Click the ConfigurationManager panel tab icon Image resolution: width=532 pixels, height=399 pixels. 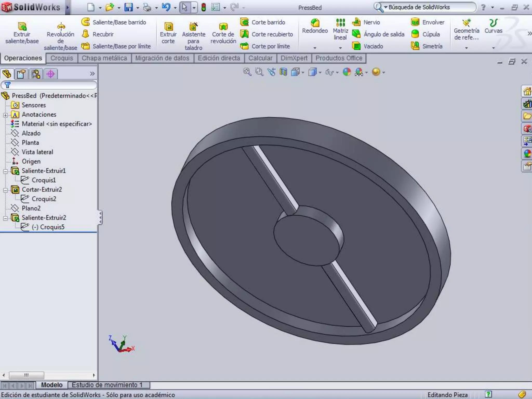point(36,74)
